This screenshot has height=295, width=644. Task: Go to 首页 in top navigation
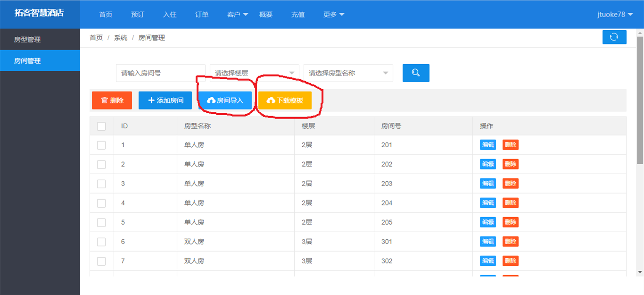tap(106, 15)
